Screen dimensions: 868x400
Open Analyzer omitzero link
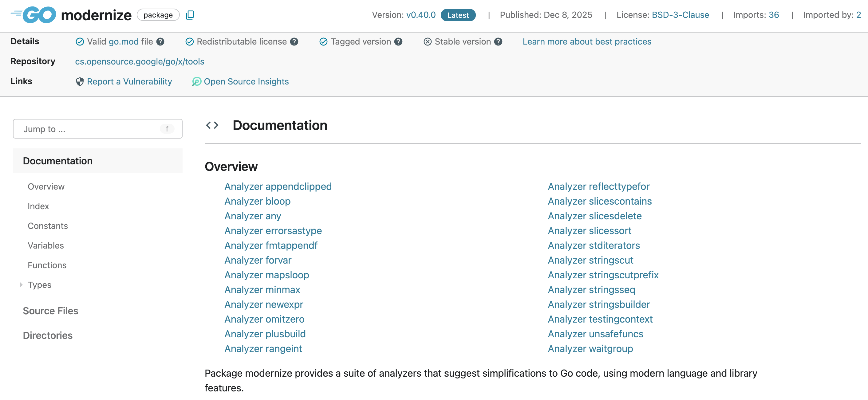tap(265, 319)
